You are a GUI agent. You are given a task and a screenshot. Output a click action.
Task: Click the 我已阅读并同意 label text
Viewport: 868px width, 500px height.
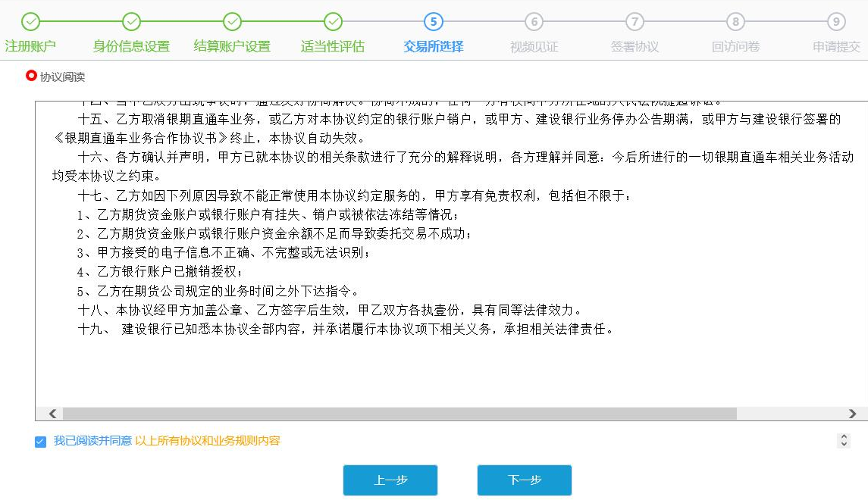coord(92,441)
